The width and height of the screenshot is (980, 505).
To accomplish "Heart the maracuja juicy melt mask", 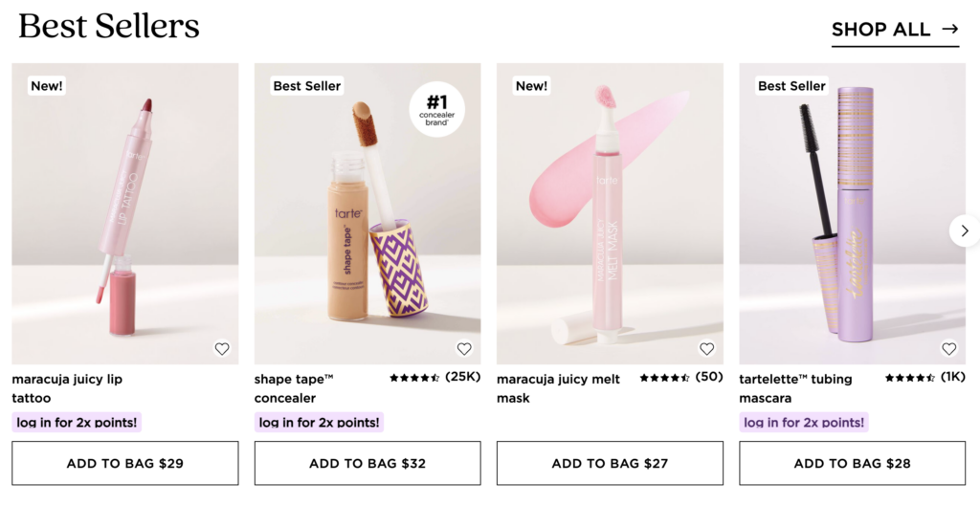I will click(707, 349).
